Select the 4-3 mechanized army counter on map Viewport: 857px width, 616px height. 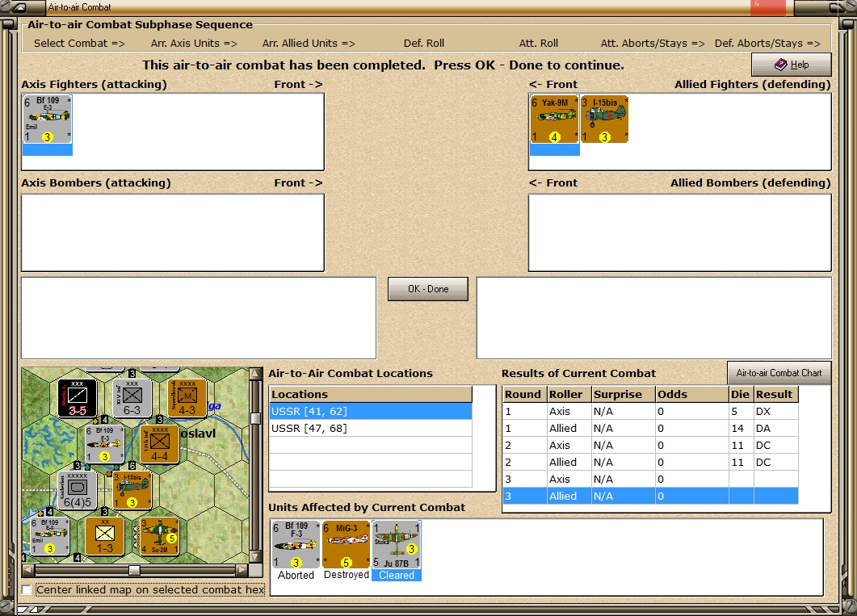(x=187, y=398)
